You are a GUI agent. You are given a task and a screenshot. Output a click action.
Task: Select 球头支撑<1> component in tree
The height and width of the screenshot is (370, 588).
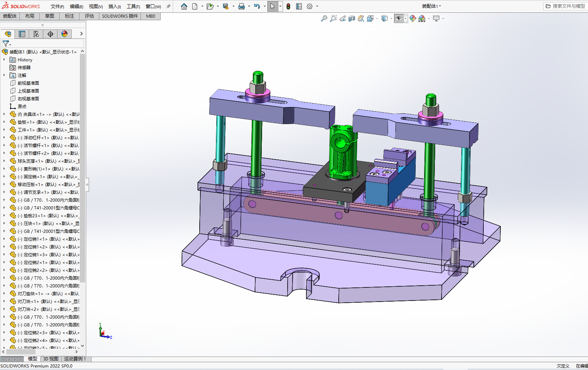point(44,161)
